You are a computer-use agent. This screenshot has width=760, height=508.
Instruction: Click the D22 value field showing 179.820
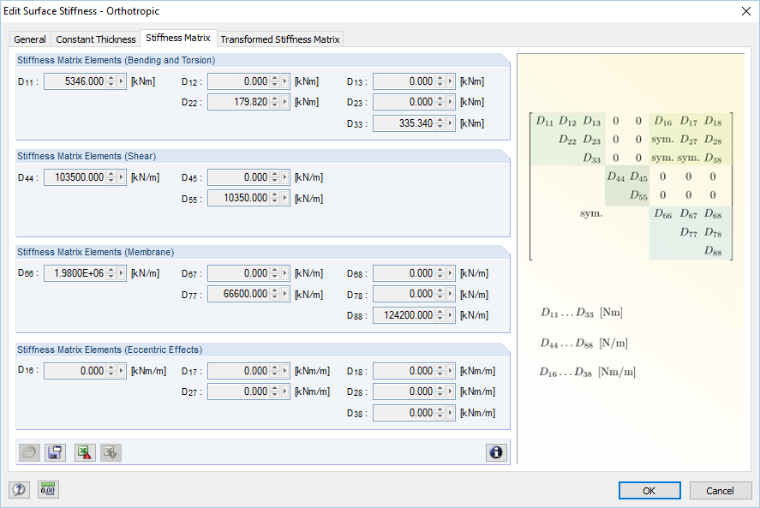point(239,102)
